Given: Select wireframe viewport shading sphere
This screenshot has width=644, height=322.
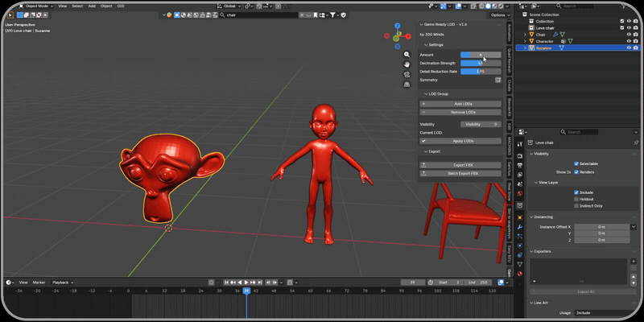Looking at the screenshot, I should (x=482, y=6).
